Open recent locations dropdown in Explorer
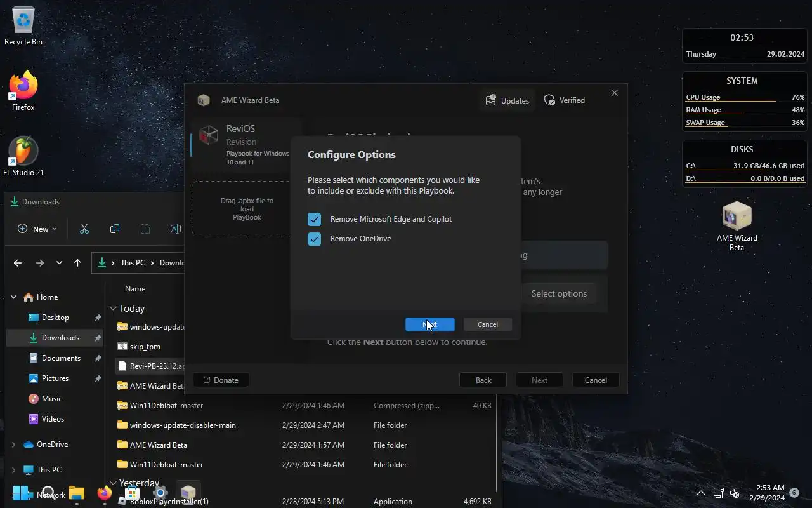Viewport: 812px width, 508px height. [59, 263]
